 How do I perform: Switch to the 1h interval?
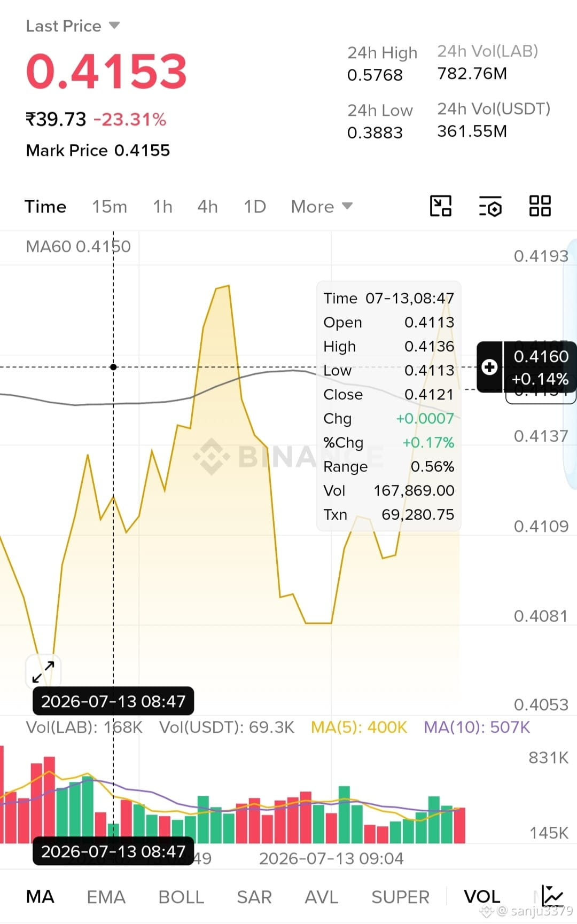[162, 207]
